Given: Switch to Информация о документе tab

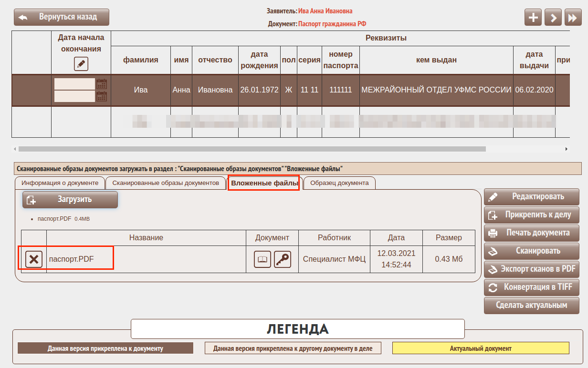Looking at the screenshot, I should 60,183.
